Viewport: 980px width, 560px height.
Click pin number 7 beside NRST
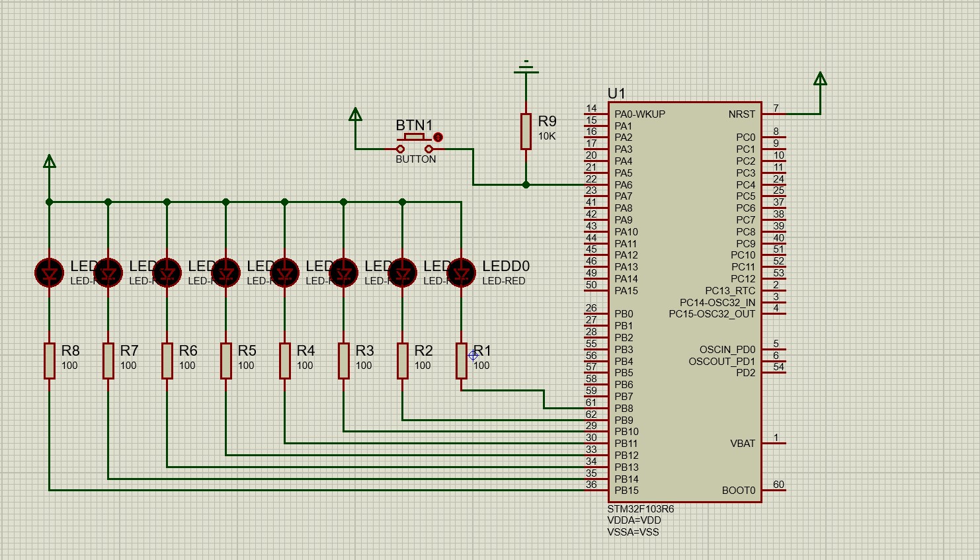click(x=776, y=108)
